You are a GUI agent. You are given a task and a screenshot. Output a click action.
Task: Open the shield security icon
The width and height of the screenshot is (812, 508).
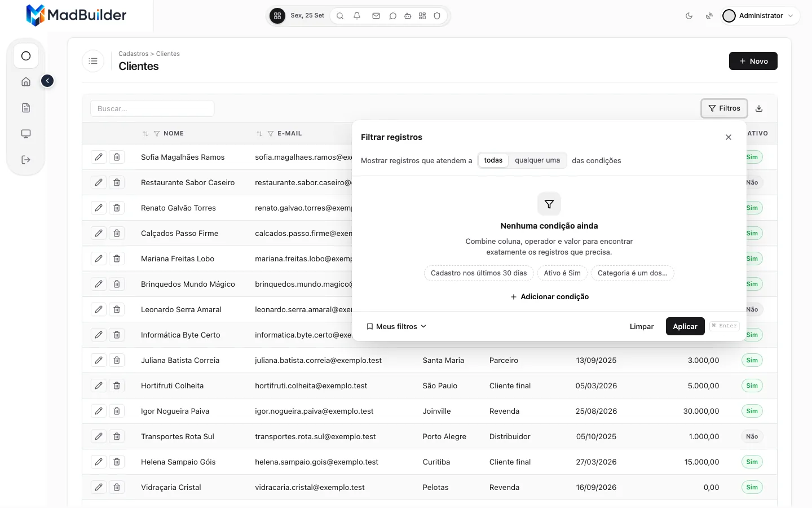tap(437, 16)
